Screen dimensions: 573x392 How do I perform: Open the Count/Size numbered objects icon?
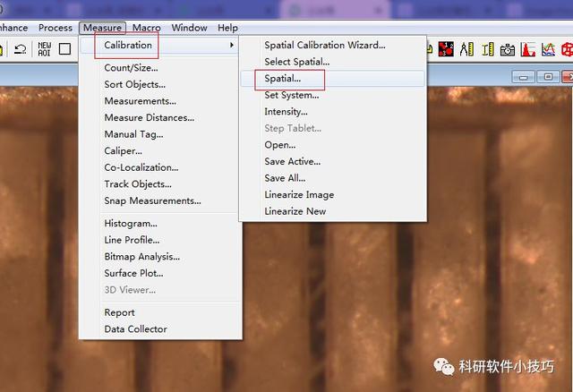click(446, 49)
